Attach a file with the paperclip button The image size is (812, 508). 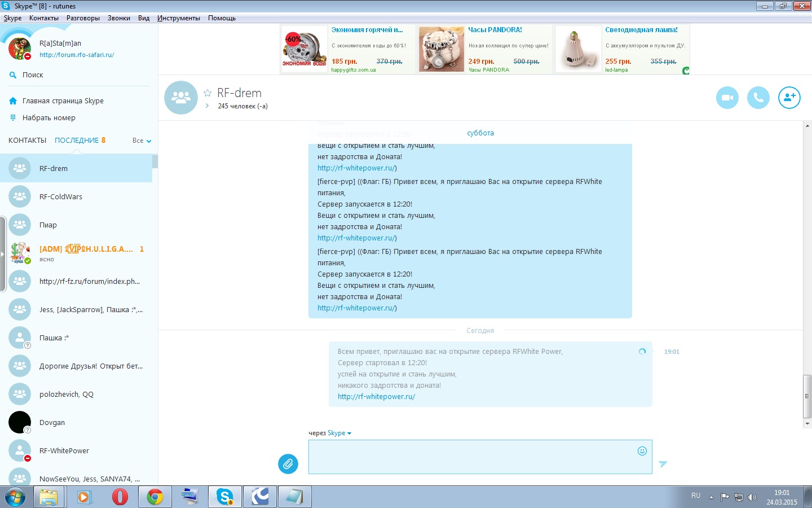[288, 464]
